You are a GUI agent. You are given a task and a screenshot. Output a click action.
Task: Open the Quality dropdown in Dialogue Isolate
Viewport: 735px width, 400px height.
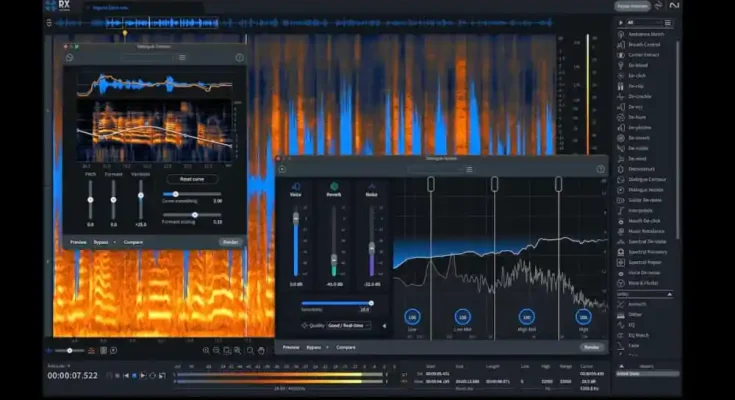click(x=347, y=325)
